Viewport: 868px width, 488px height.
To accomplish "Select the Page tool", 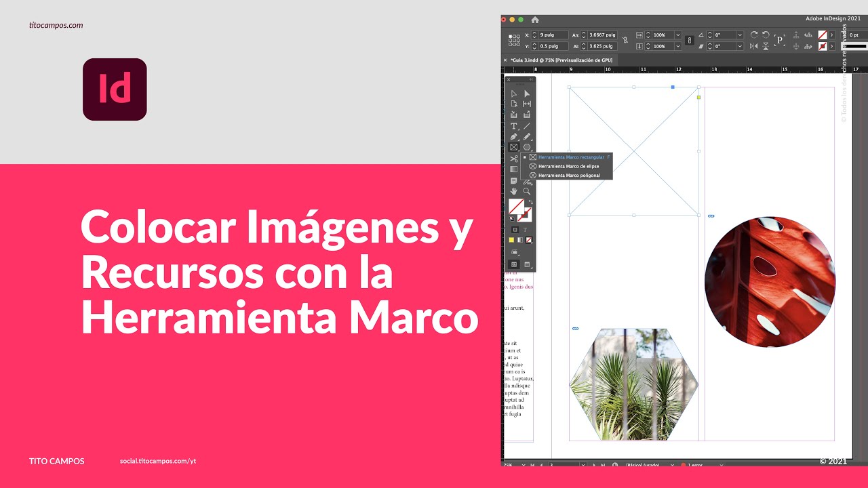I will [513, 104].
